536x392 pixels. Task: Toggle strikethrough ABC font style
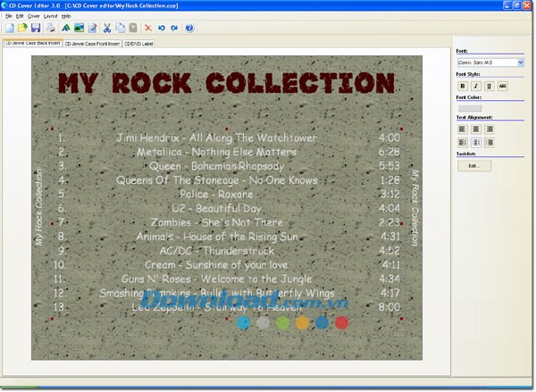(x=502, y=86)
